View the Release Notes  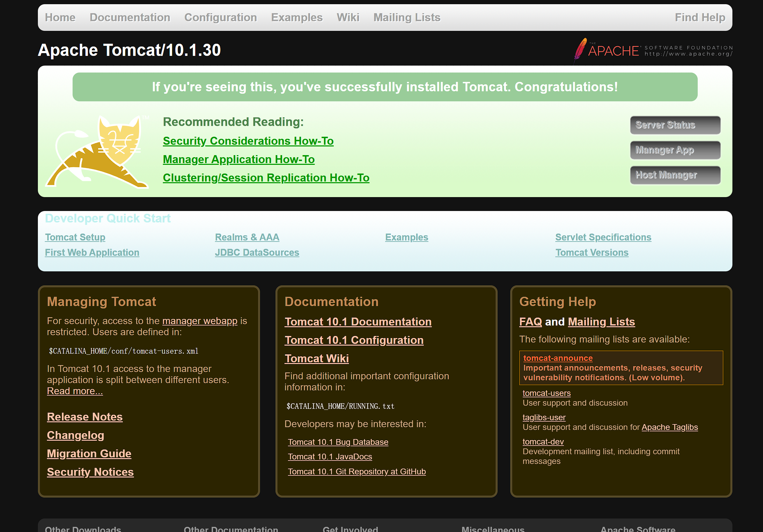click(x=84, y=416)
